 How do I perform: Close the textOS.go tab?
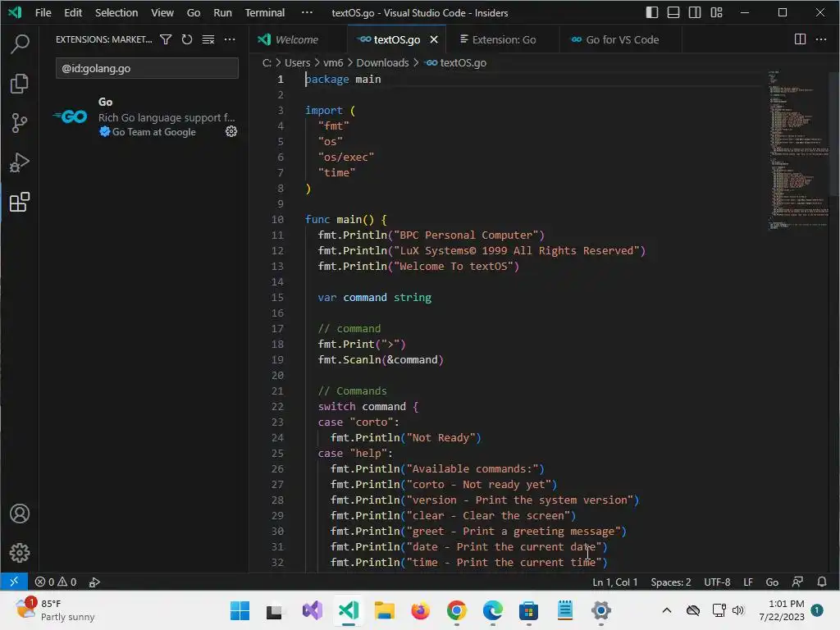(435, 39)
